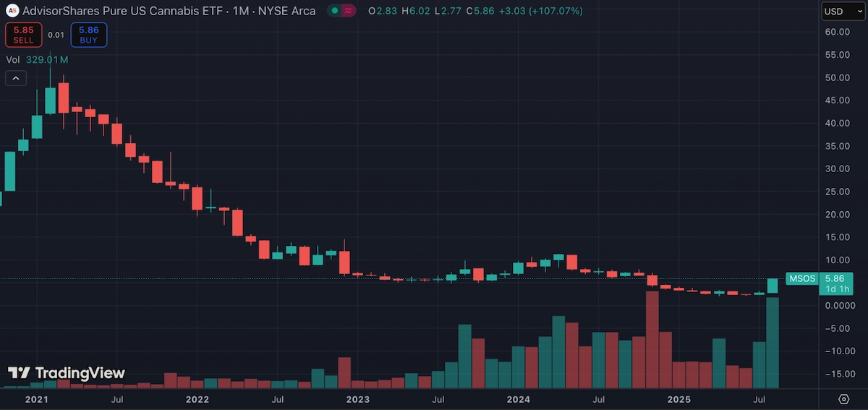Image resolution: width=868 pixels, height=410 pixels.
Task: Click the 0.01 spread value
Action: coord(56,34)
